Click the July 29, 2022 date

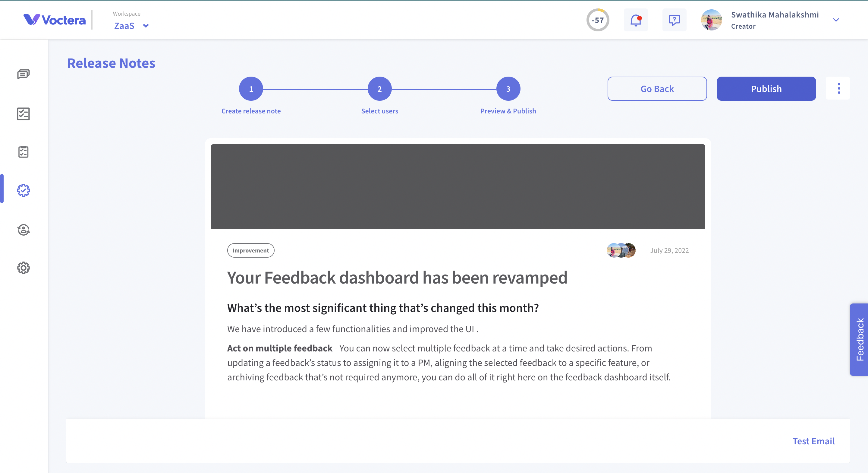coord(669,250)
